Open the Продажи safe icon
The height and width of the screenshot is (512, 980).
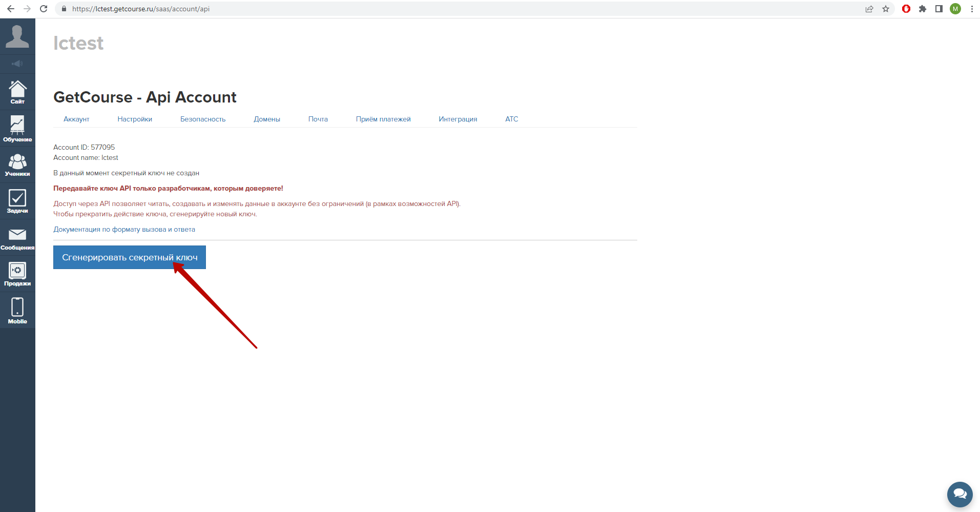tap(17, 274)
